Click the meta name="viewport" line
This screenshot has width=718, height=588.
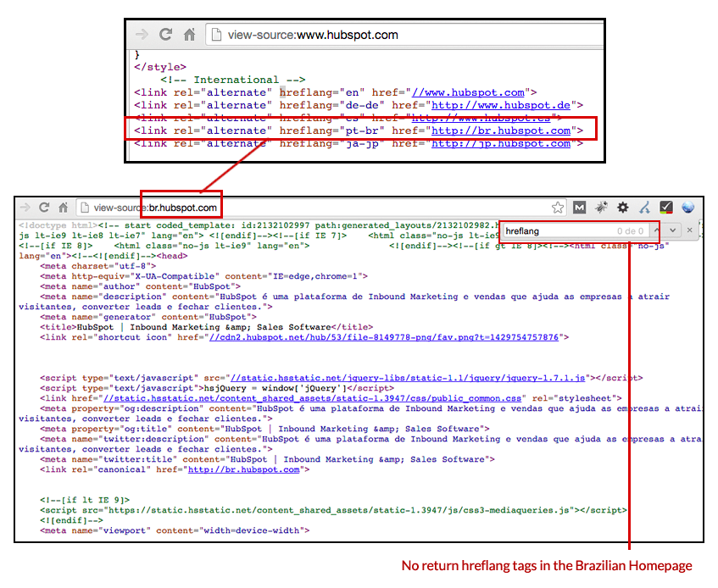pyautogui.click(x=175, y=530)
